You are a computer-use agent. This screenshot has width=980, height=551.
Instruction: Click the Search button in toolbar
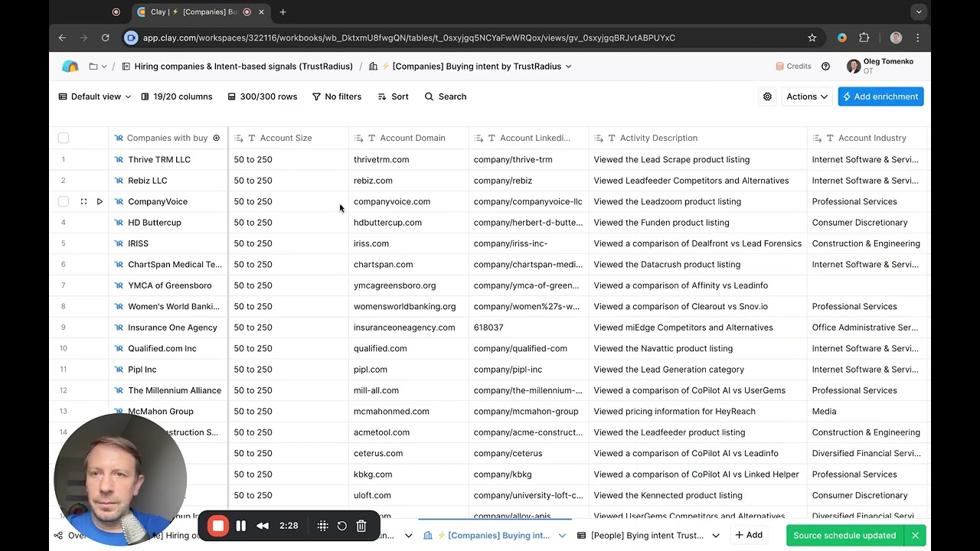tap(446, 96)
